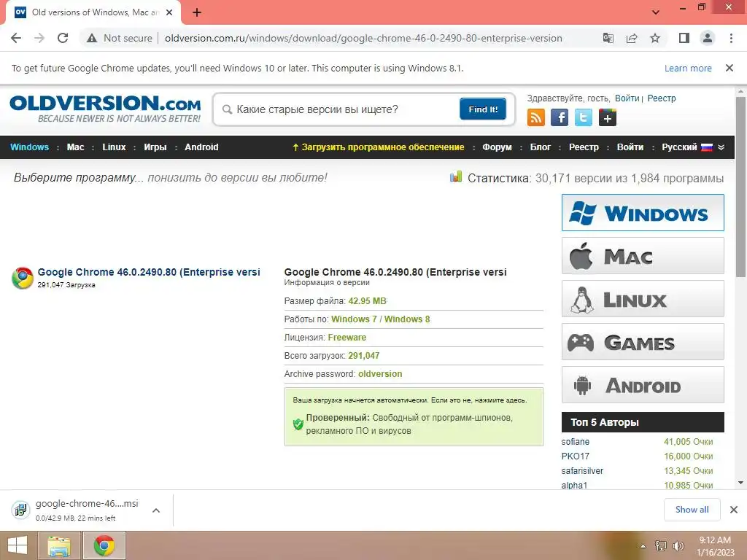Click the Google Chrome logo icon
This screenshot has width=747, height=560.
click(x=23, y=278)
